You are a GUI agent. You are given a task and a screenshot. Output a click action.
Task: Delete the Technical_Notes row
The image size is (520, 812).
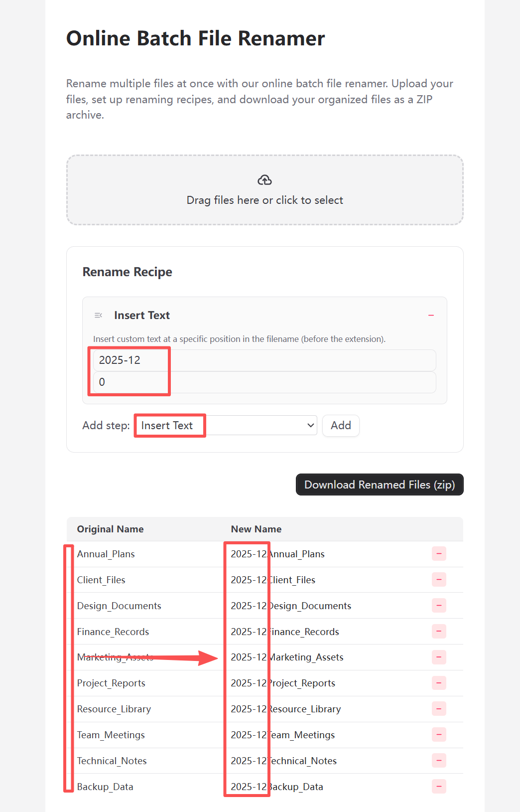[439, 761]
